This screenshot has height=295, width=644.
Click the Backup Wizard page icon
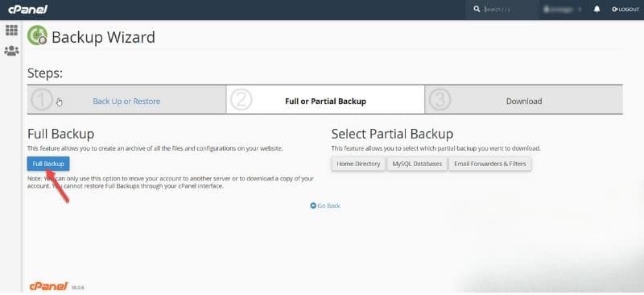point(37,35)
